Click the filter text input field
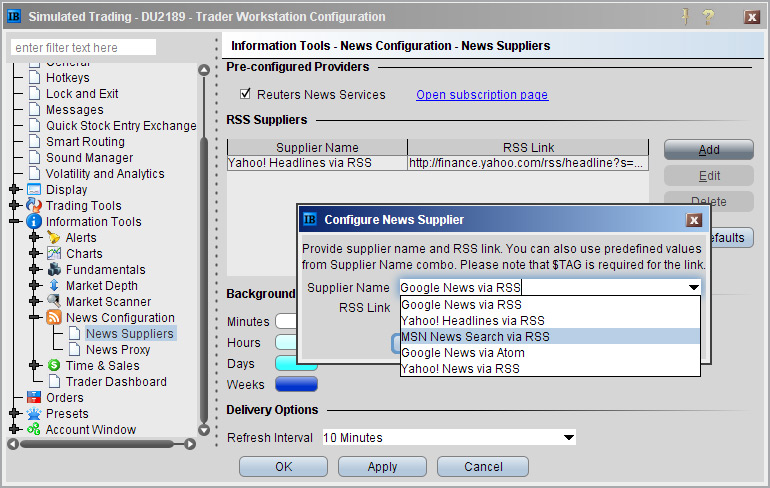The width and height of the screenshot is (770, 488). (x=83, y=47)
